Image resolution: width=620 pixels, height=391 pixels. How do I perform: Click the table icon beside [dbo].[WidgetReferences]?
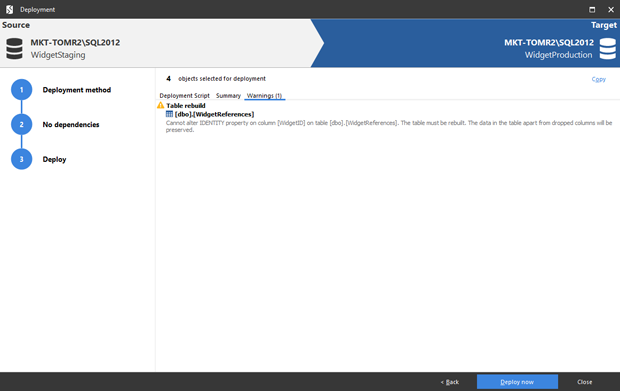[169, 114]
